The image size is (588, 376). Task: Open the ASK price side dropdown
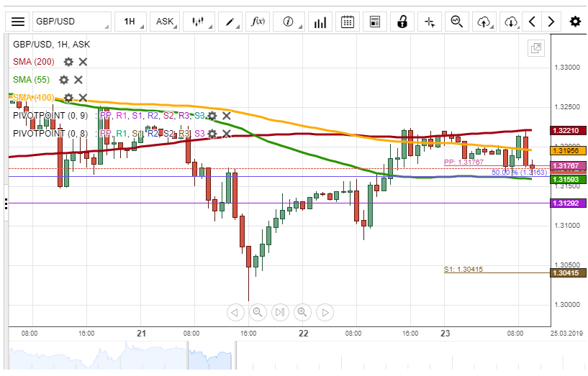[167, 22]
